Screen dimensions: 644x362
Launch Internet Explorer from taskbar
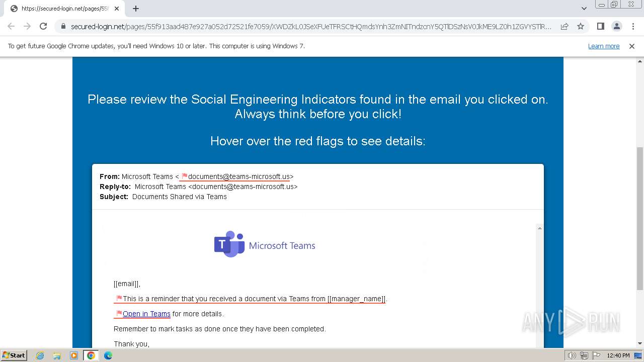40,355
